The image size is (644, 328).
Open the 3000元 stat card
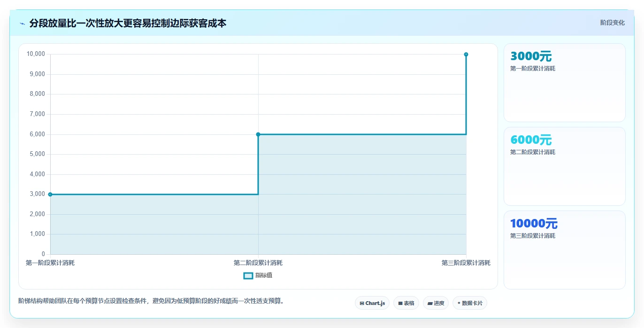click(x=565, y=83)
